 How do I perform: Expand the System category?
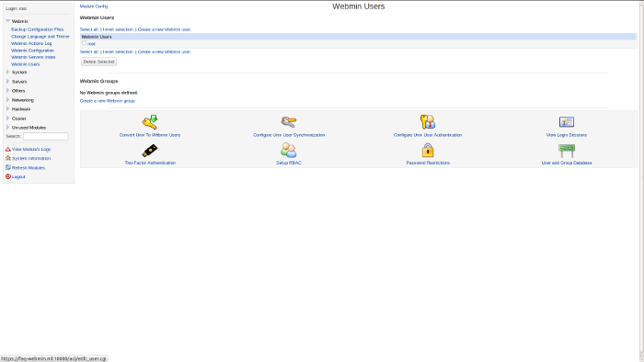click(7, 73)
